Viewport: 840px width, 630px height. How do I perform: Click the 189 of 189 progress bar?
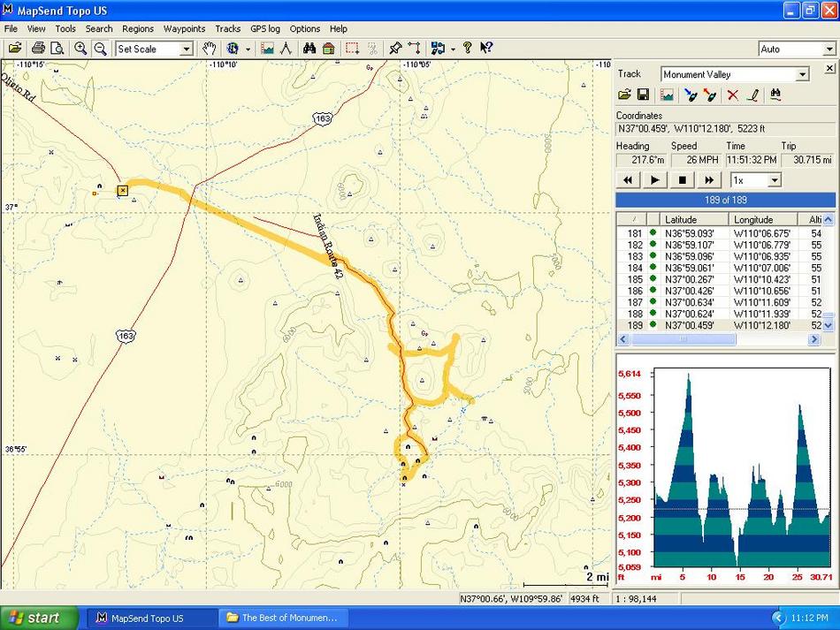725,201
